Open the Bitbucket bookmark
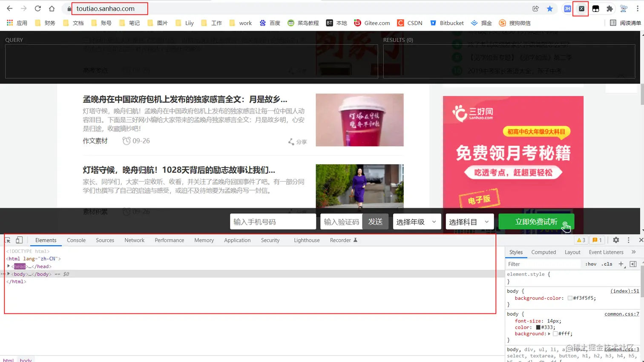 pyautogui.click(x=447, y=23)
